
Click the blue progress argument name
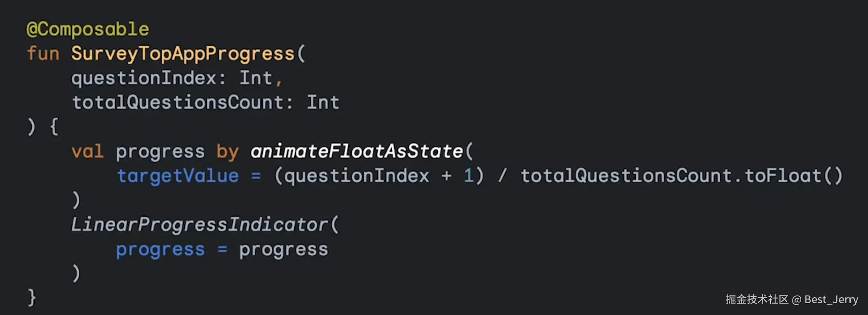(x=160, y=250)
